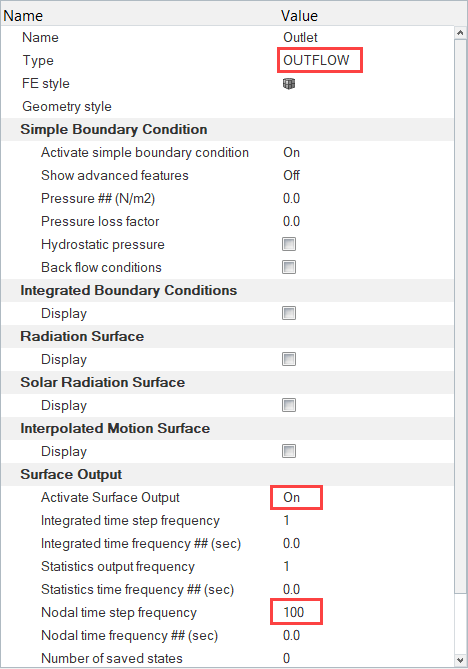The image size is (468, 669).
Task: Click the scrollbar down arrow
Action: (x=460, y=660)
